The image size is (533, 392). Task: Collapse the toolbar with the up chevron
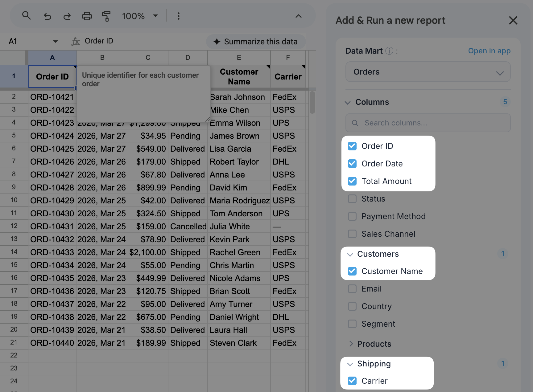pos(298,16)
